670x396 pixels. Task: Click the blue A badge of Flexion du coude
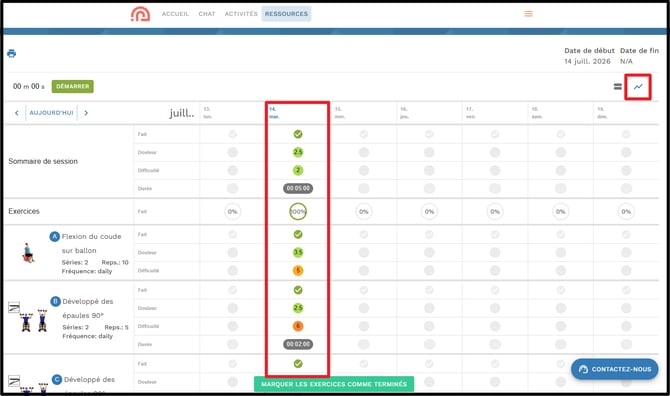click(x=54, y=236)
